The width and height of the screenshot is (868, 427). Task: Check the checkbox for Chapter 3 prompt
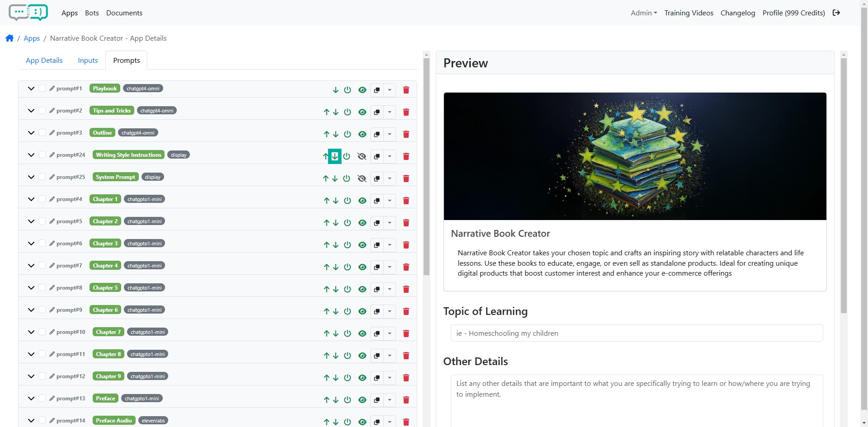(42, 244)
